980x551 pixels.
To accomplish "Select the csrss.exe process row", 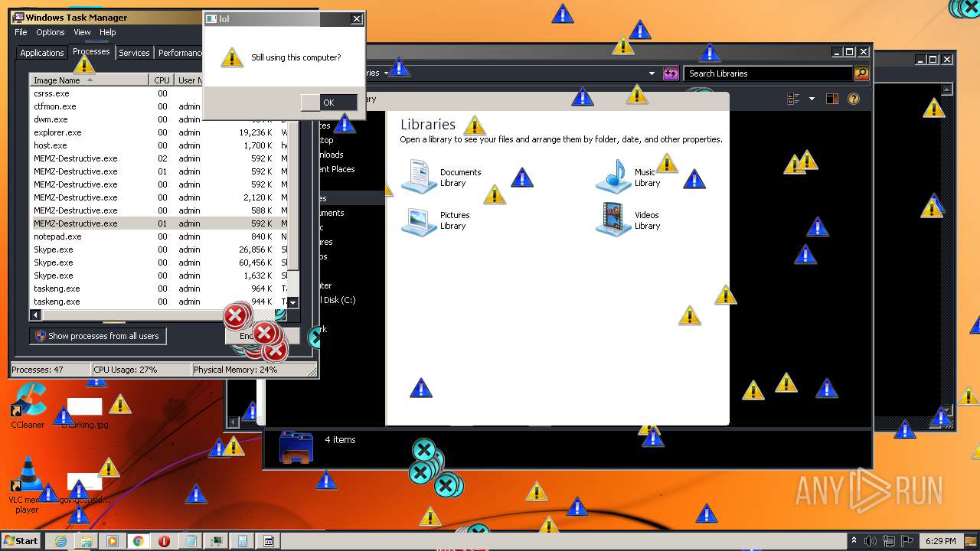I will point(158,93).
